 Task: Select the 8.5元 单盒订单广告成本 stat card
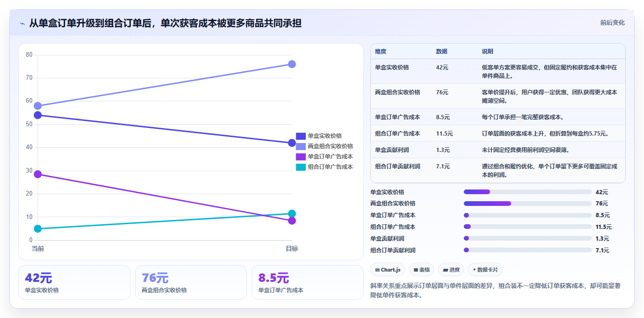(x=307, y=282)
